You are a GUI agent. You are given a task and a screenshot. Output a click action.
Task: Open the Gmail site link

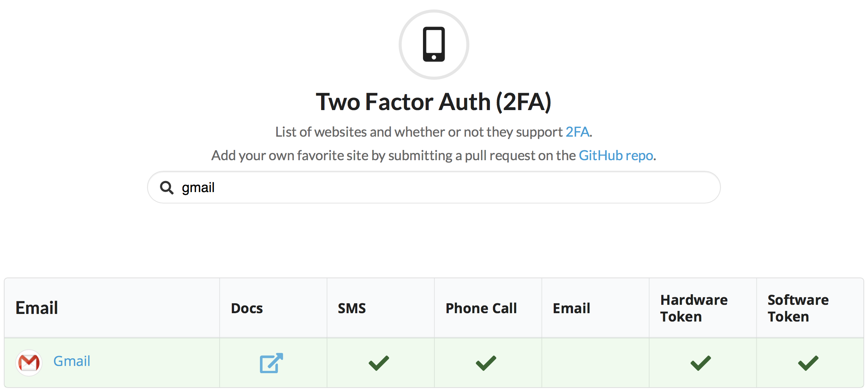(x=72, y=361)
